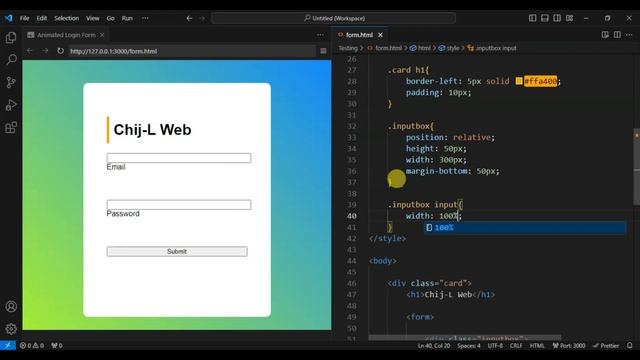Open the Search view in activity bar

coord(11,60)
